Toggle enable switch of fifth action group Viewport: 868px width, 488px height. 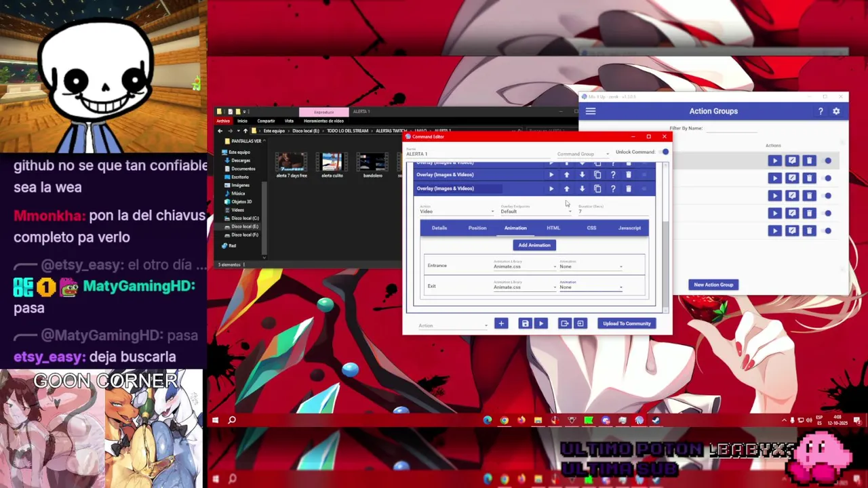coord(828,230)
